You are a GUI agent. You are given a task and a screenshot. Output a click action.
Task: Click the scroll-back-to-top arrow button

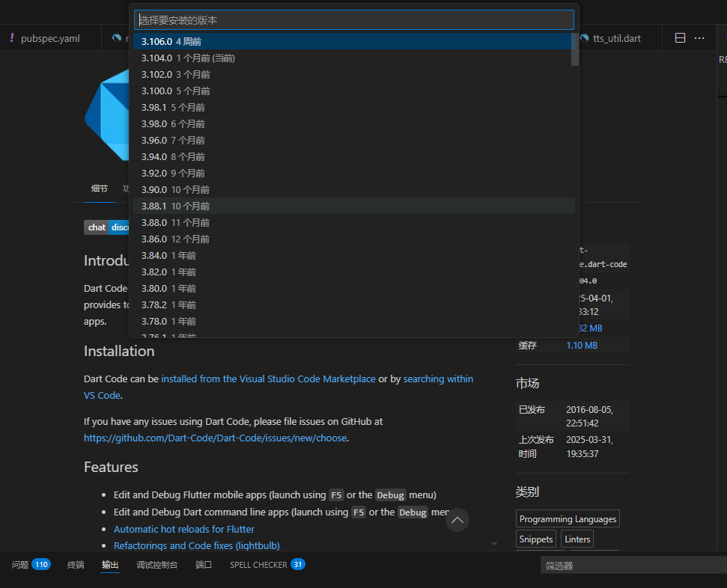click(457, 520)
